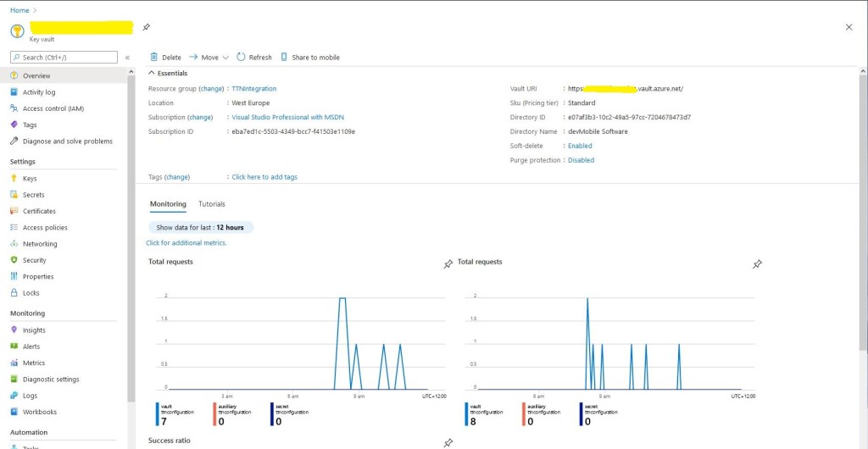Screen dimensions: 868x449
Task: Click the Refresh icon in toolbar
Action: (x=241, y=58)
